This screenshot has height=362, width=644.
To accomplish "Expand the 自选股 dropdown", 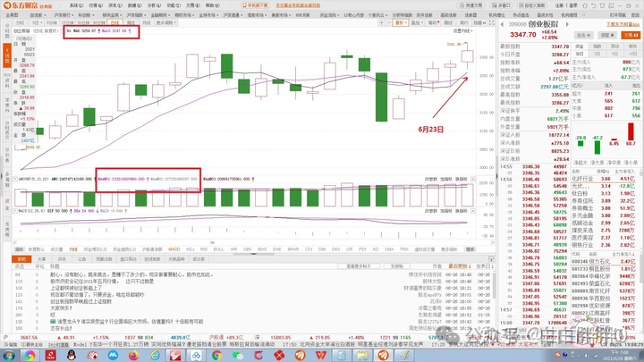I will click(38, 15).
